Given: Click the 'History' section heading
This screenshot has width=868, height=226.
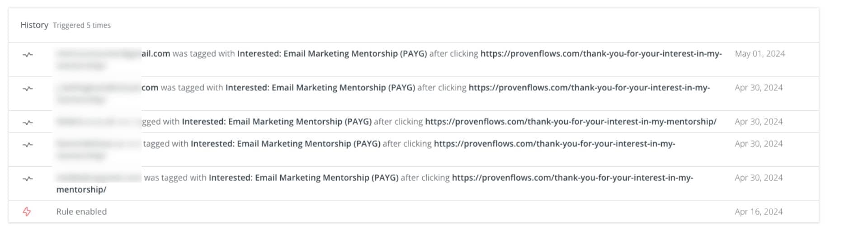Looking at the screenshot, I should point(34,25).
